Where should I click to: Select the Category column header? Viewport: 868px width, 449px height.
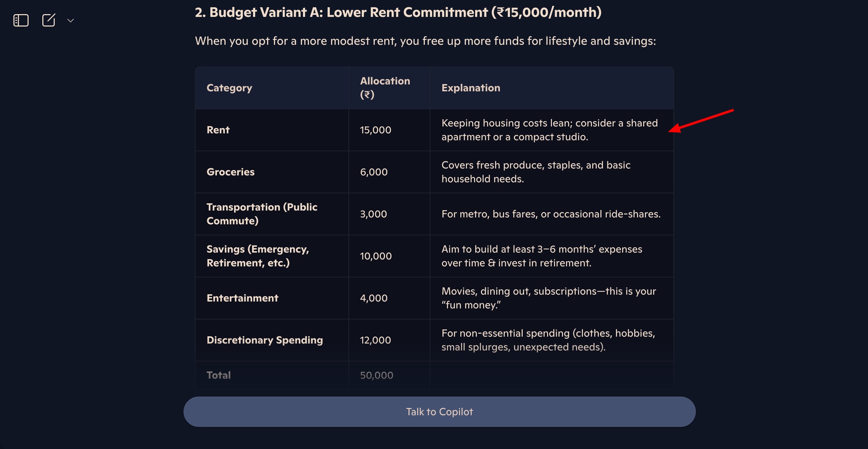pos(229,88)
